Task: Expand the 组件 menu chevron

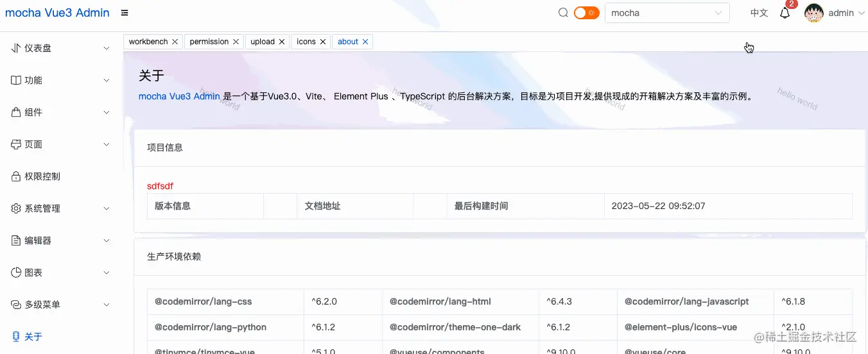Action: coord(107,112)
